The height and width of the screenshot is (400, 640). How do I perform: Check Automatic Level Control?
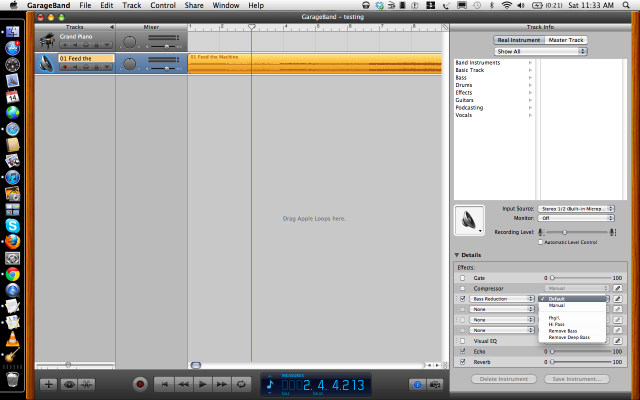point(540,242)
